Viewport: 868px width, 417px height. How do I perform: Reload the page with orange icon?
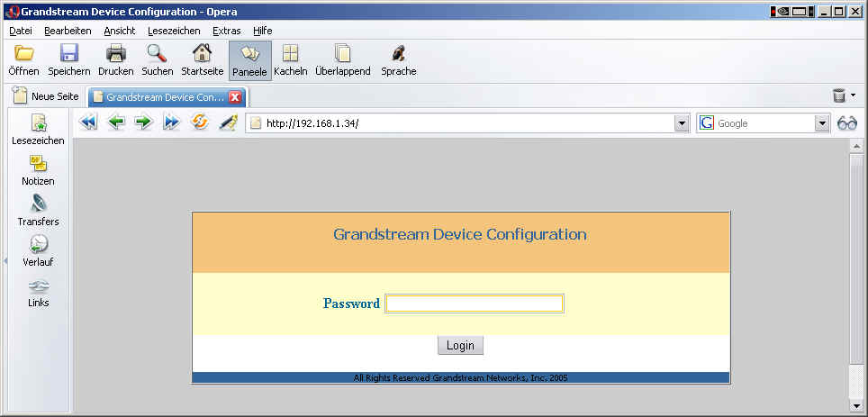[200, 122]
